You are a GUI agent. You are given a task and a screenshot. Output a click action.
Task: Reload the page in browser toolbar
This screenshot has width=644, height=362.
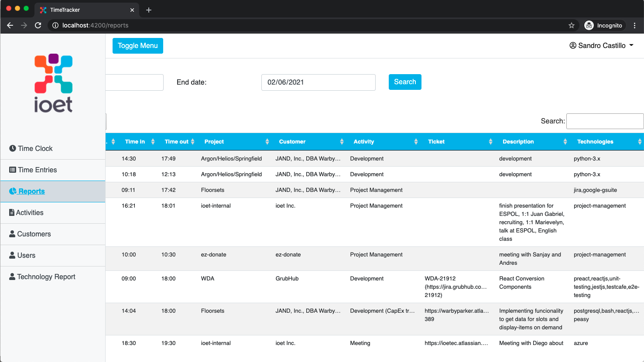(x=38, y=25)
